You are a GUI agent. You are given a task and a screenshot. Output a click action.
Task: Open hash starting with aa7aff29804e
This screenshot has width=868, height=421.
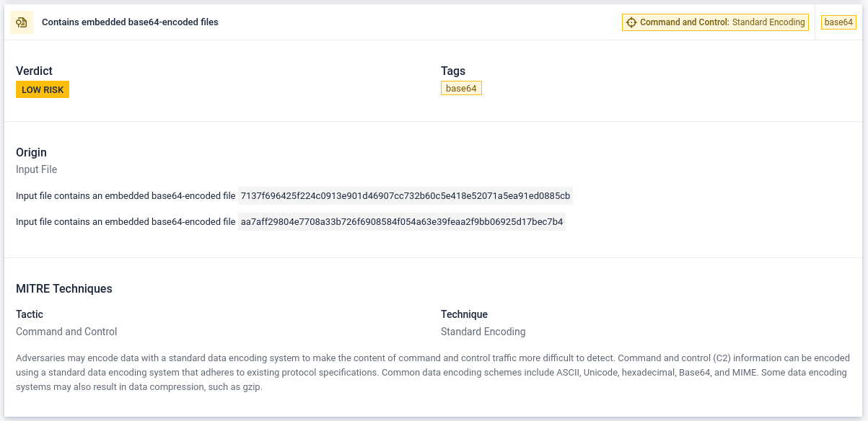402,221
